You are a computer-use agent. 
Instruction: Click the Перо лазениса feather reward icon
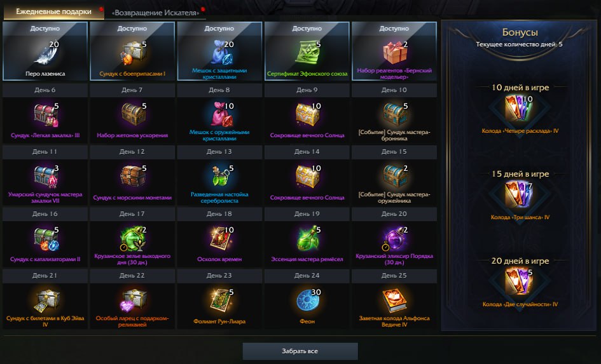pyautogui.click(x=46, y=53)
